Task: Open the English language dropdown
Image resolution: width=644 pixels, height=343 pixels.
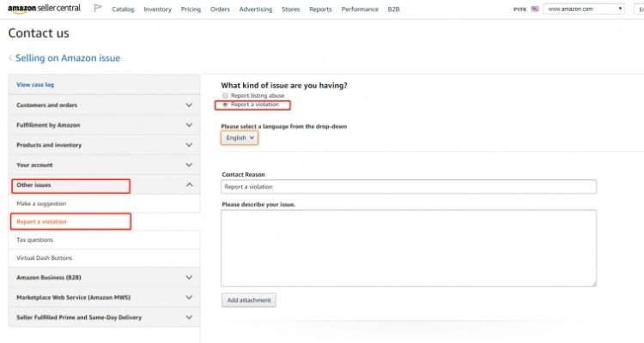Action: point(240,138)
